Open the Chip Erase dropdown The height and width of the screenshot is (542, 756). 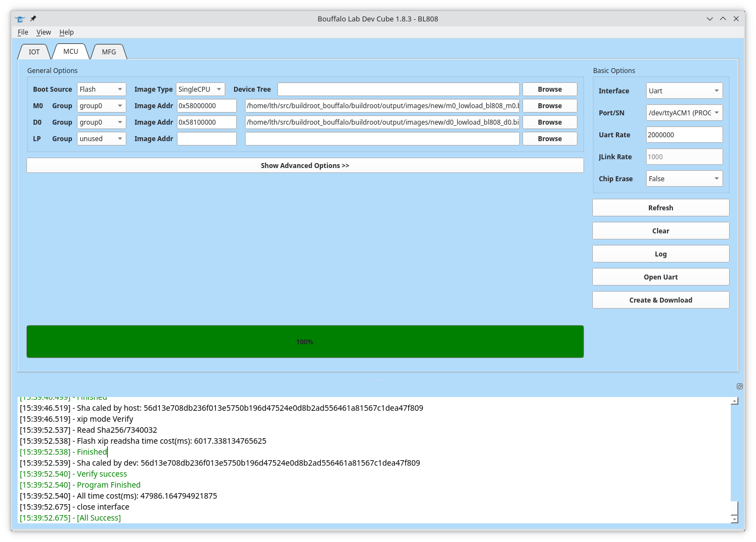tap(684, 179)
